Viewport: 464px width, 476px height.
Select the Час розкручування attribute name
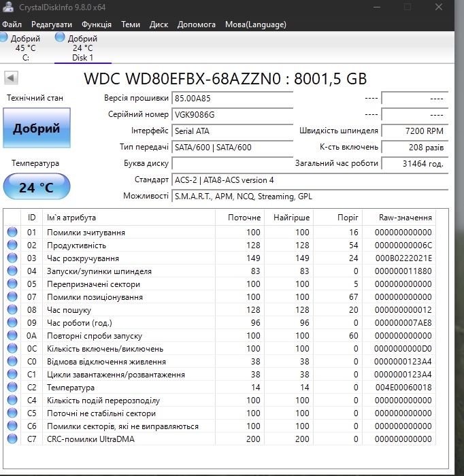click(83, 258)
